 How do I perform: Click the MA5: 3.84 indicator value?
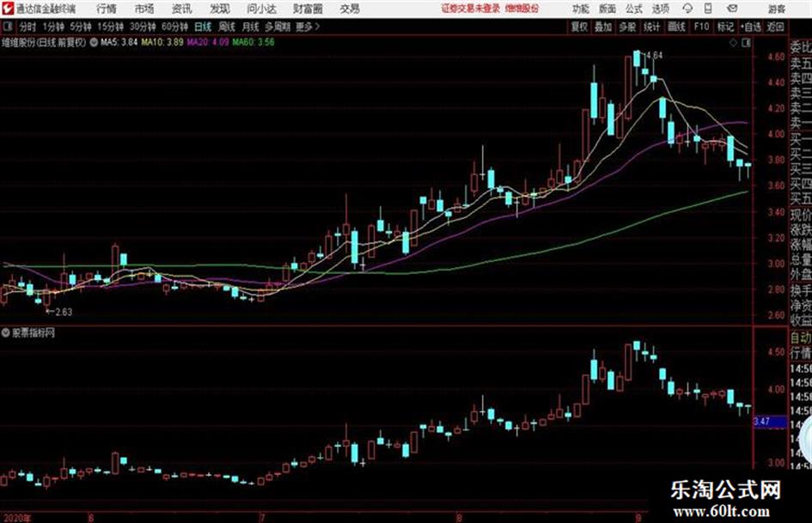[x=119, y=42]
